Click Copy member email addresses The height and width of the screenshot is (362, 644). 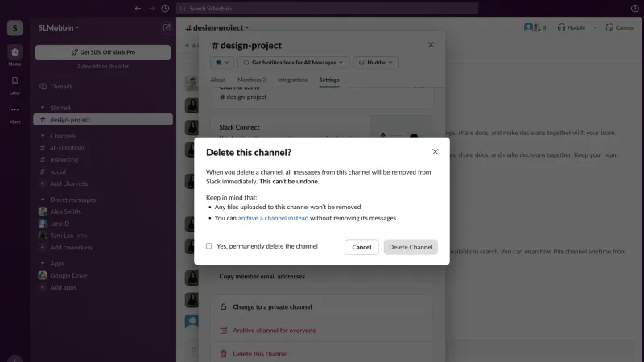262,276
